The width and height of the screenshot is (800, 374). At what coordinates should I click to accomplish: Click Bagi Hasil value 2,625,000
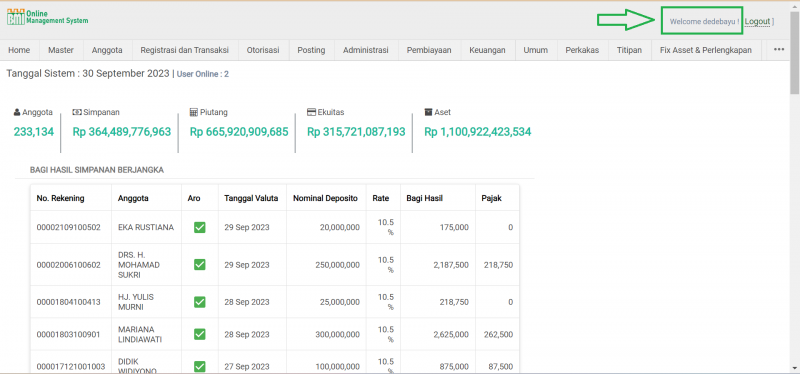451,334
